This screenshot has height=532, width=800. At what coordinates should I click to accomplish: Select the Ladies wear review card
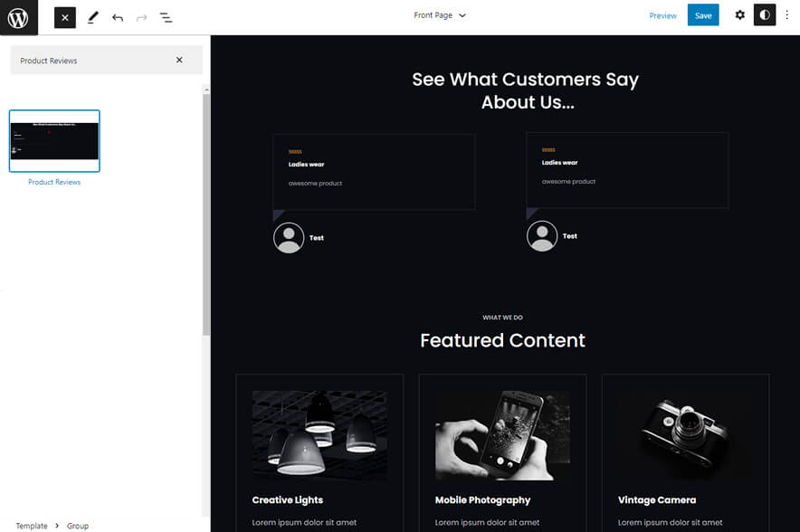(374, 170)
